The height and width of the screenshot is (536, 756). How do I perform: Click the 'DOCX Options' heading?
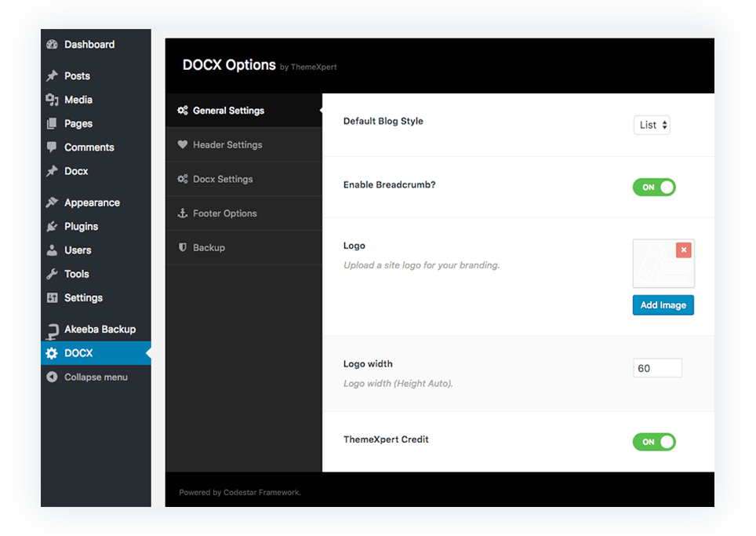tap(229, 64)
